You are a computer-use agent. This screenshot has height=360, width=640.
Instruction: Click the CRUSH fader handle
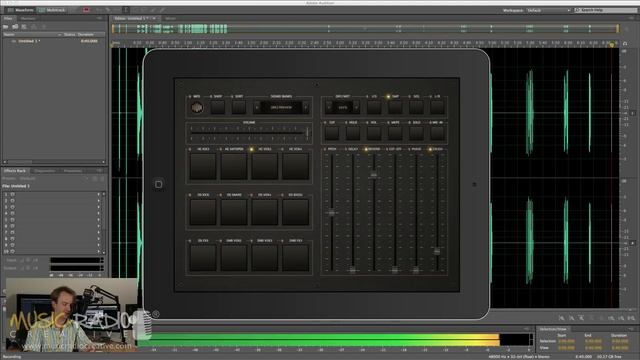[x=437, y=251]
